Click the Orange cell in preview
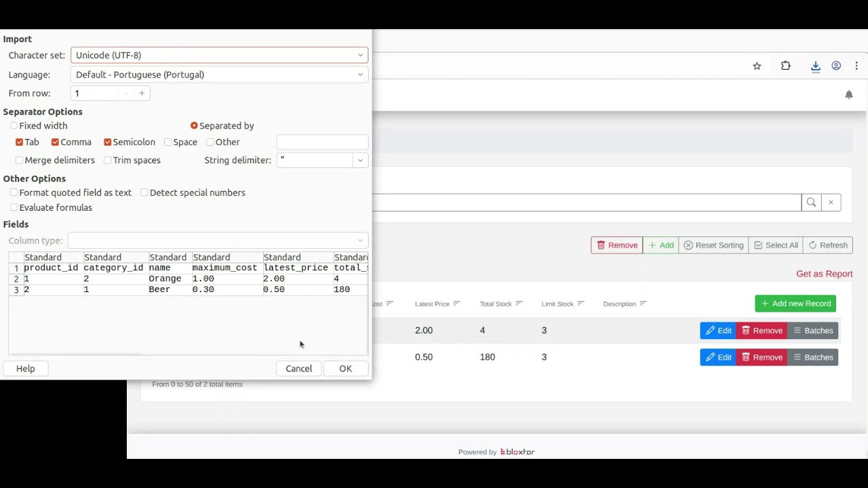This screenshot has width=868, height=488. (x=170, y=279)
